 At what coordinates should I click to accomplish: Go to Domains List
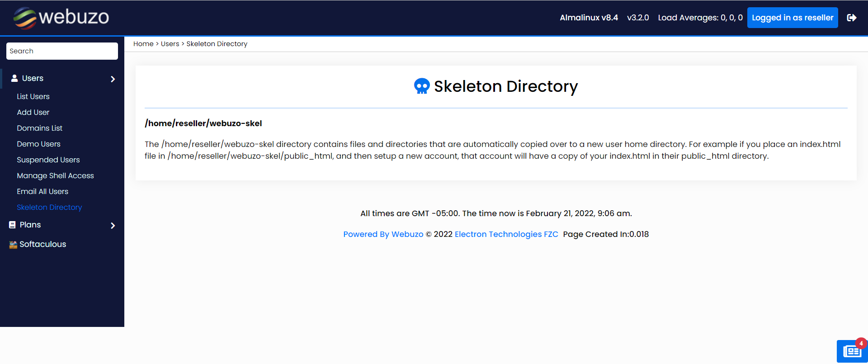39,128
